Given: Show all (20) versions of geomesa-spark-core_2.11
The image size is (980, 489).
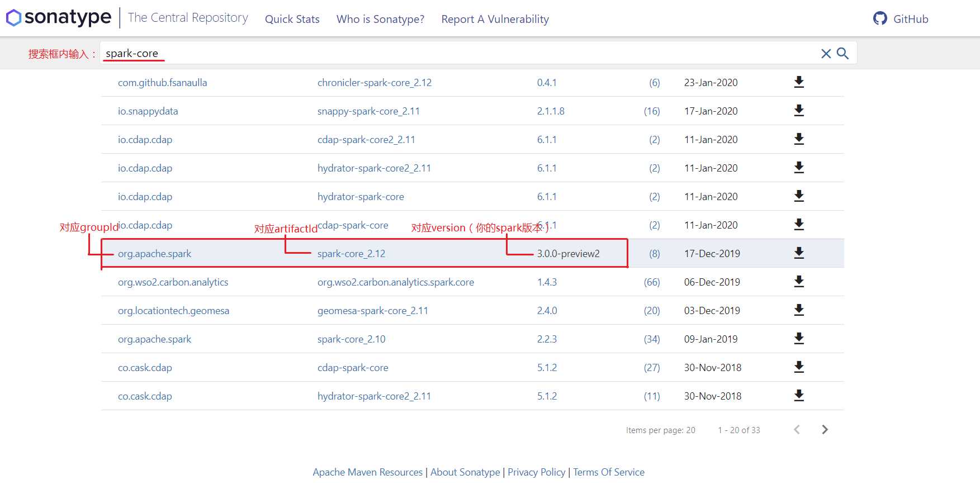Looking at the screenshot, I should (652, 311).
